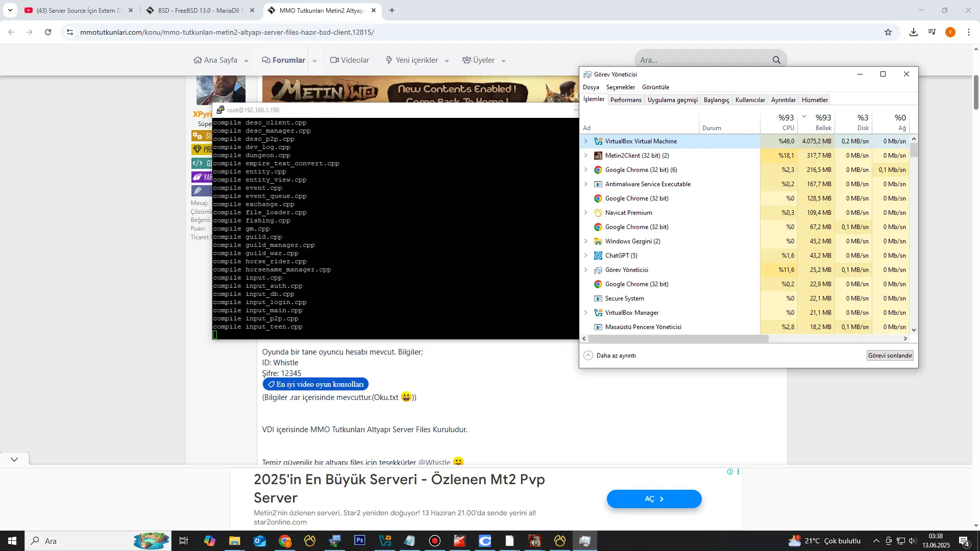Click the En iyi video oyun konsolları tag
The height and width of the screenshot is (551, 980).
coord(315,384)
